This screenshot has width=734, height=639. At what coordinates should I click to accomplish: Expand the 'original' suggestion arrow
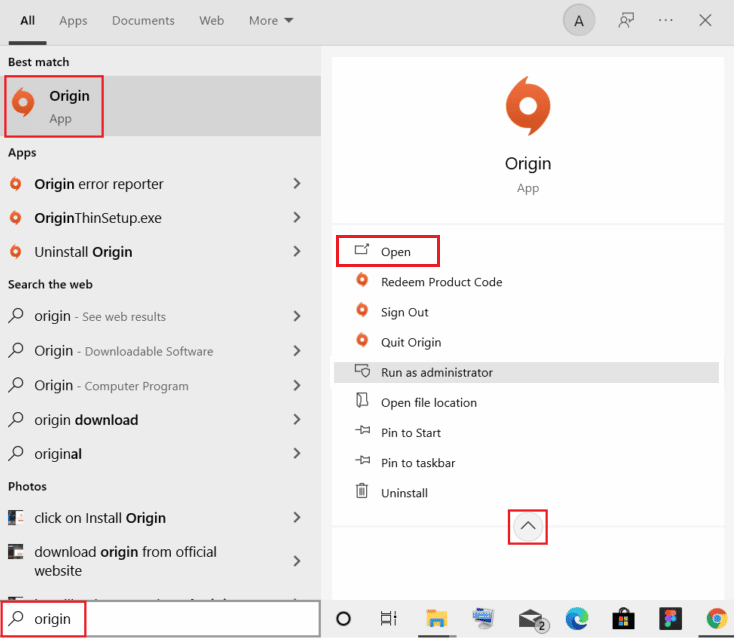pos(297,454)
